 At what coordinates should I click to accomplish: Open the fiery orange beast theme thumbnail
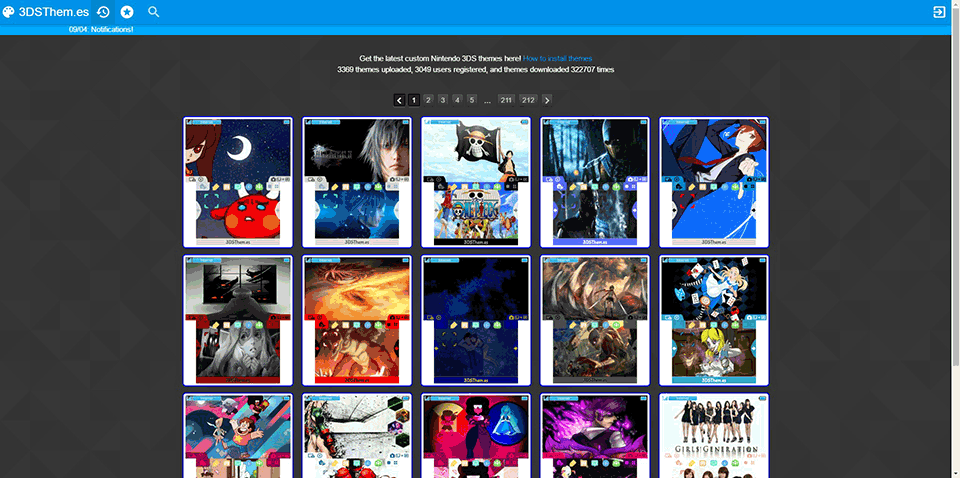click(x=357, y=321)
